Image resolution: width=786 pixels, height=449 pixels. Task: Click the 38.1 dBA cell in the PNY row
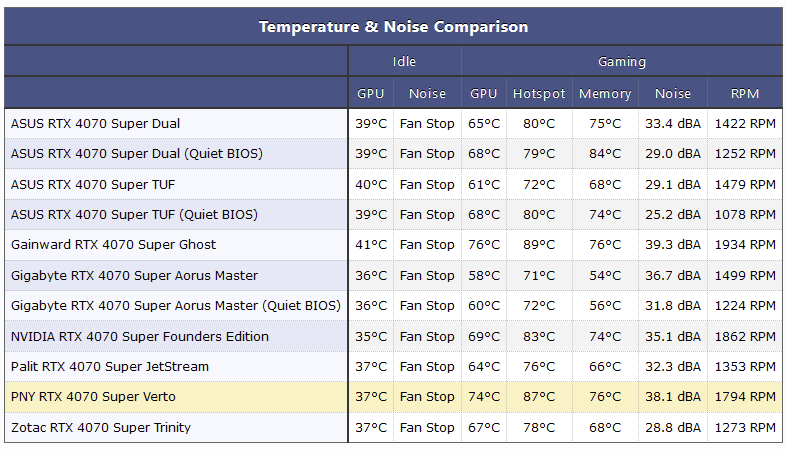point(673,397)
